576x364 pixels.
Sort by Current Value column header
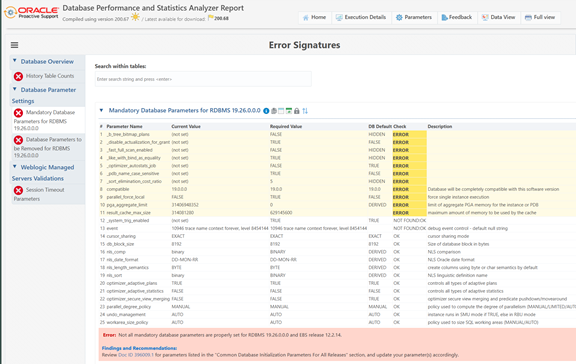click(x=186, y=126)
